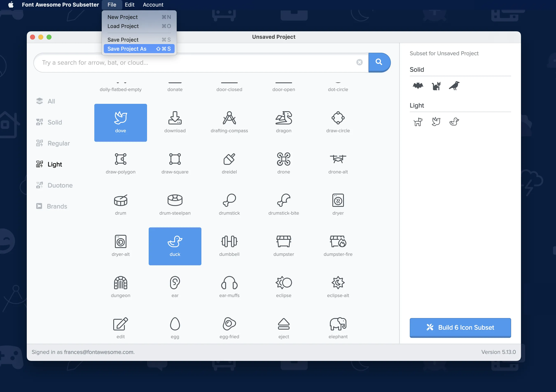Deselect the highlighted dove icon
Image resolution: width=556 pixels, height=392 pixels.
point(120,122)
